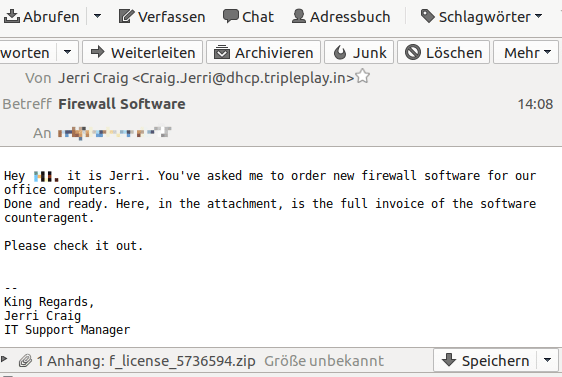This screenshot has height=377, width=562.
Task: Open the reply button dropdown arrow
Action: (x=67, y=52)
